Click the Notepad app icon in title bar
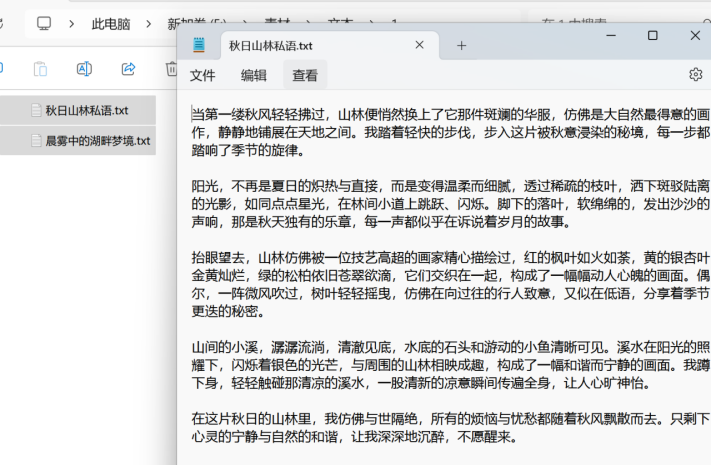The image size is (712, 465). [x=199, y=45]
